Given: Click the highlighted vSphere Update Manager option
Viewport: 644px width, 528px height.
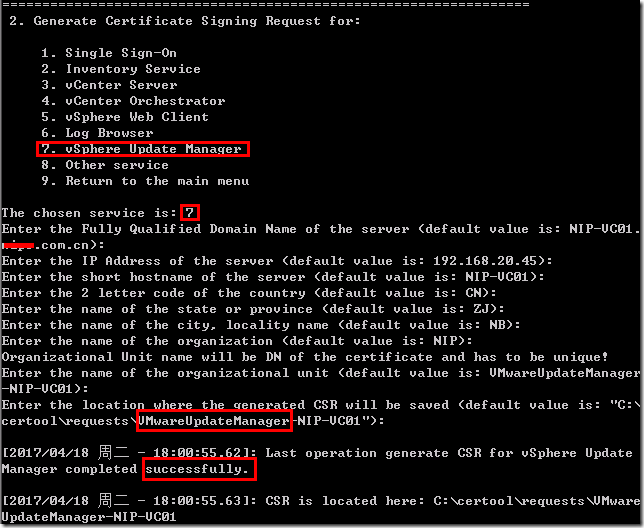Looking at the screenshot, I should pyautogui.click(x=143, y=149).
